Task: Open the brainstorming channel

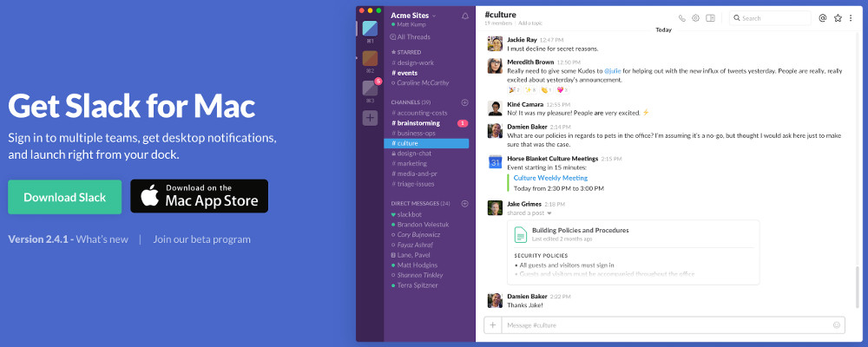Action: (x=416, y=123)
